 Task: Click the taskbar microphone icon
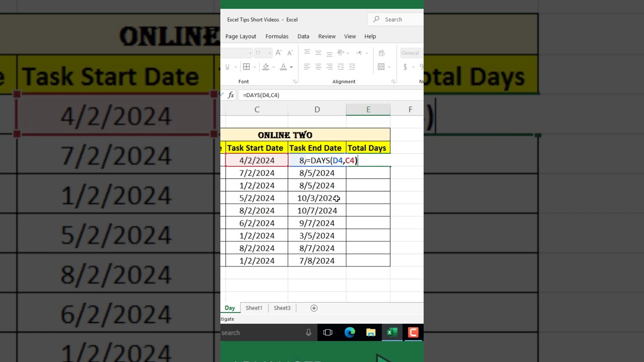[308, 332]
